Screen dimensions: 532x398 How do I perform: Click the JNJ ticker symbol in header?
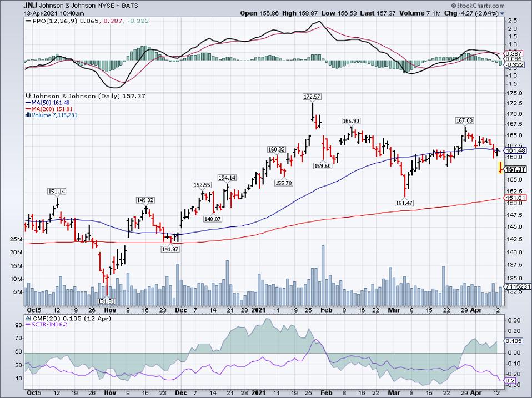(31, 6)
